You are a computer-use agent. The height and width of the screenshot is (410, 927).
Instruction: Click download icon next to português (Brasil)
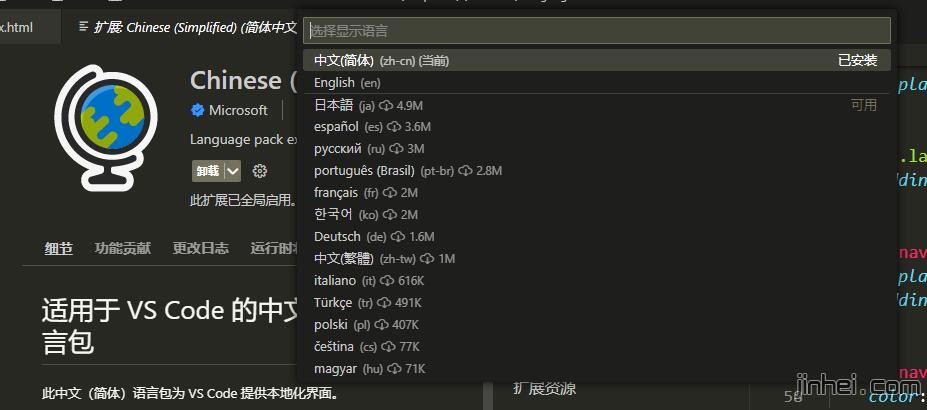pos(465,171)
